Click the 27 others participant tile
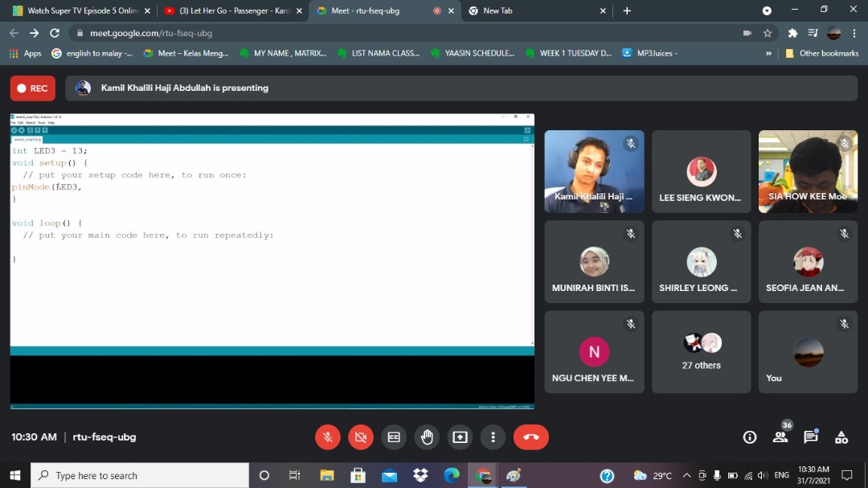 pos(701,352)
